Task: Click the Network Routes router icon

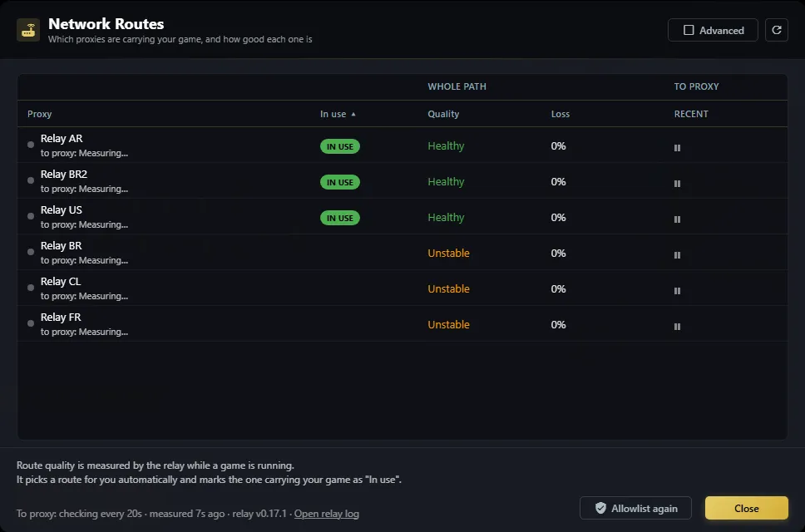Action: [x=28, y=30]
